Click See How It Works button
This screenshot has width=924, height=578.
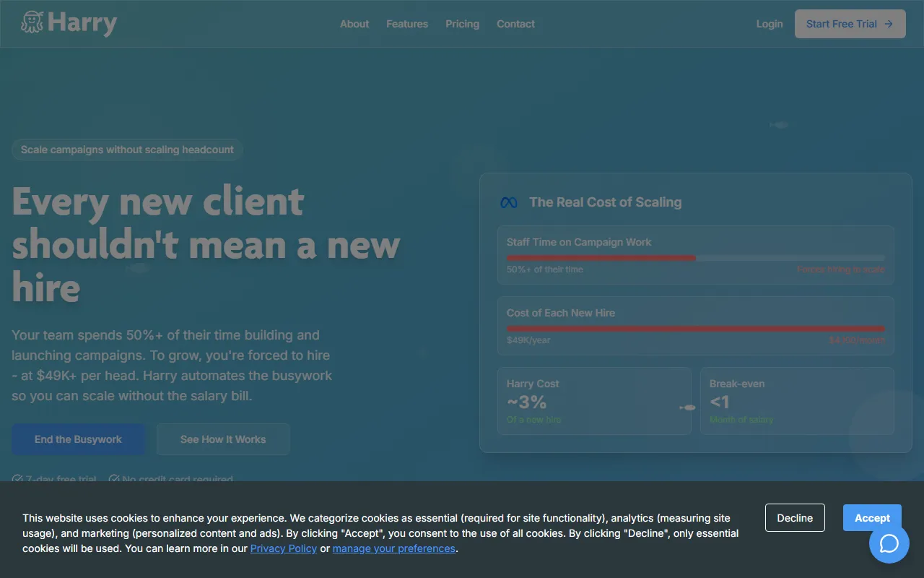pyautogui.click(x=223, y=439)
